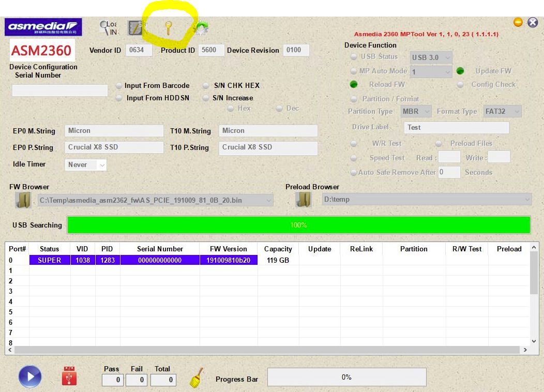Click the Status column header
Viewport: 544px width, 392px height.
point(50,249)
